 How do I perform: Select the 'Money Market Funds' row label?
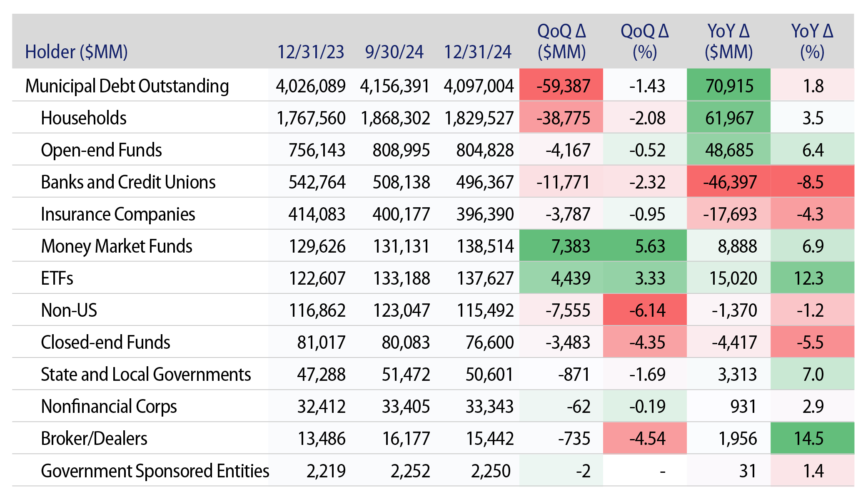pos(117,246)
